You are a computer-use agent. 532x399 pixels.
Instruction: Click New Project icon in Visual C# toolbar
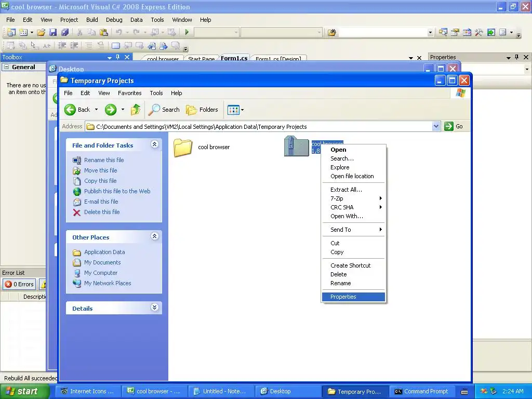pyautogui.click(x=11, y=32)
